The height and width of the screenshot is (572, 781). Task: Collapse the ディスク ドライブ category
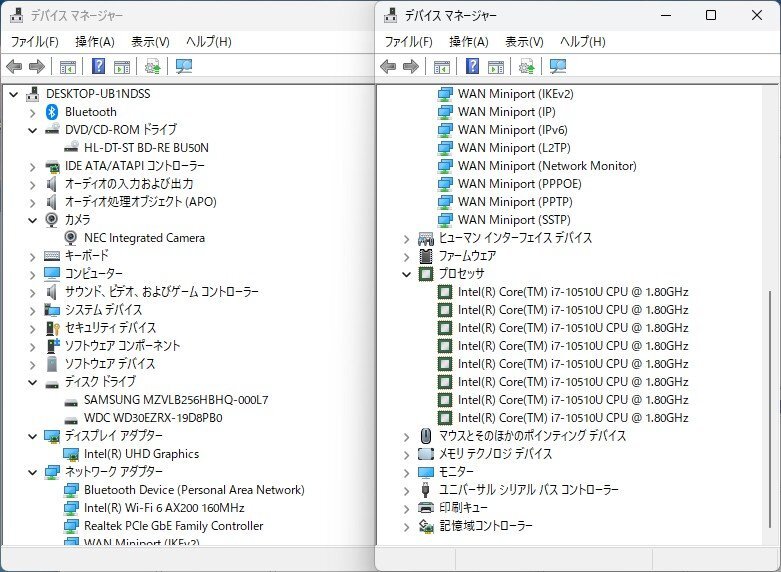click(x=32, y=383)
